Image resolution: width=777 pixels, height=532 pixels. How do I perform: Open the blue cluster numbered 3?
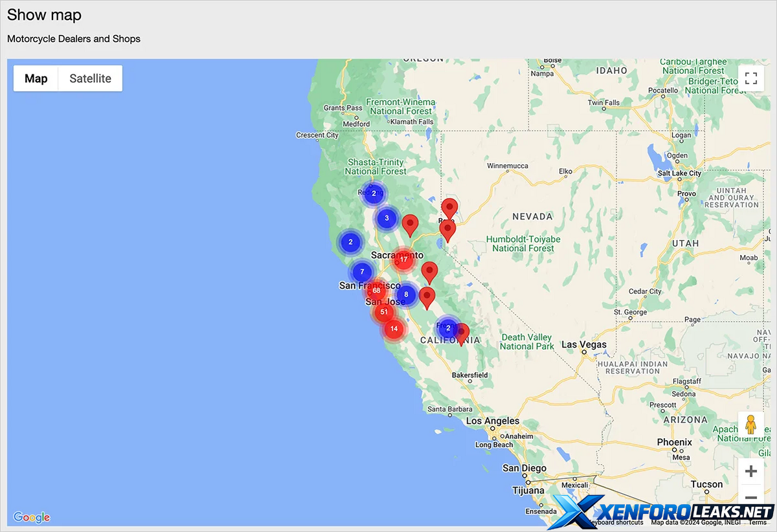click(x=387, y=218)
